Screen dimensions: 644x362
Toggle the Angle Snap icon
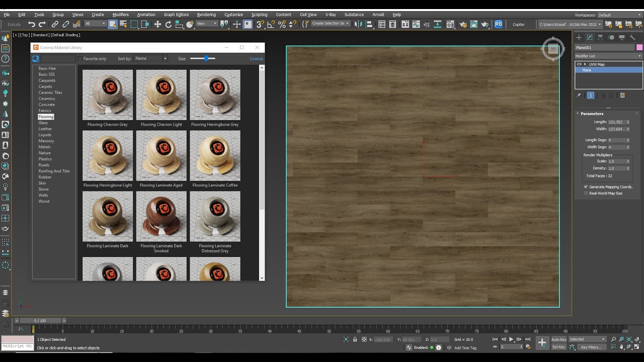[271, 24]
